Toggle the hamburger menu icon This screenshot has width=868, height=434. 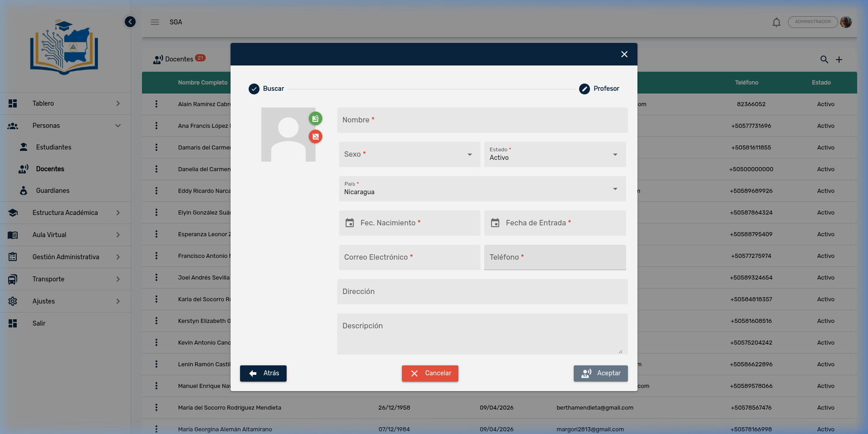155,22
